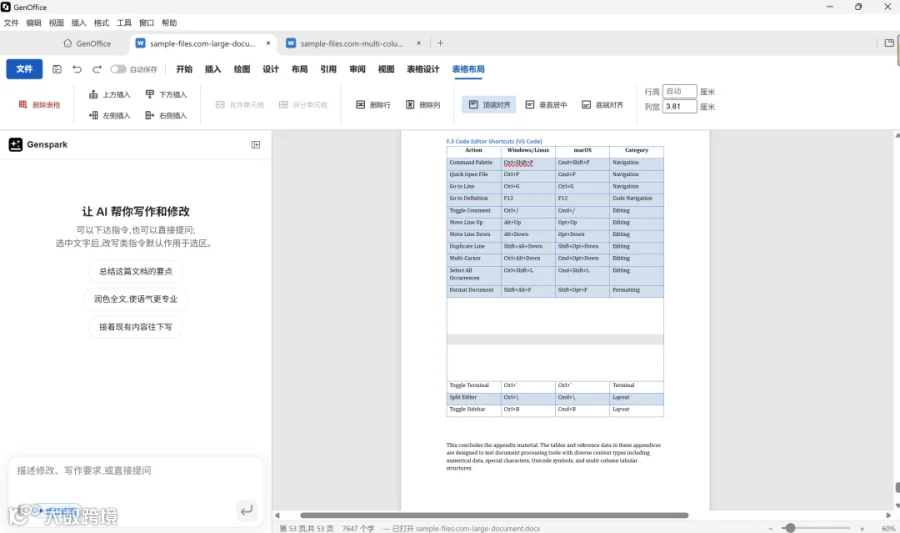900x533 pixels.
Task: Click 接着现有内容往下写 suggestion
Action: [135, 327]
